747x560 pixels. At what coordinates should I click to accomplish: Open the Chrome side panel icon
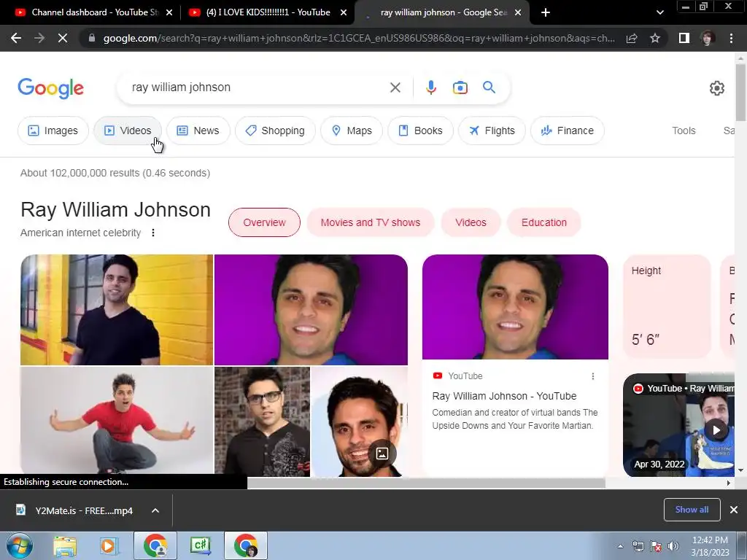684,38
